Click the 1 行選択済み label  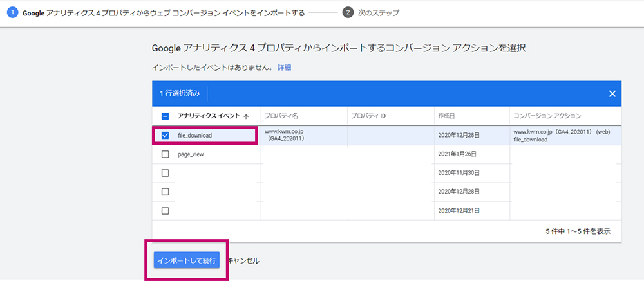[180, 94]
